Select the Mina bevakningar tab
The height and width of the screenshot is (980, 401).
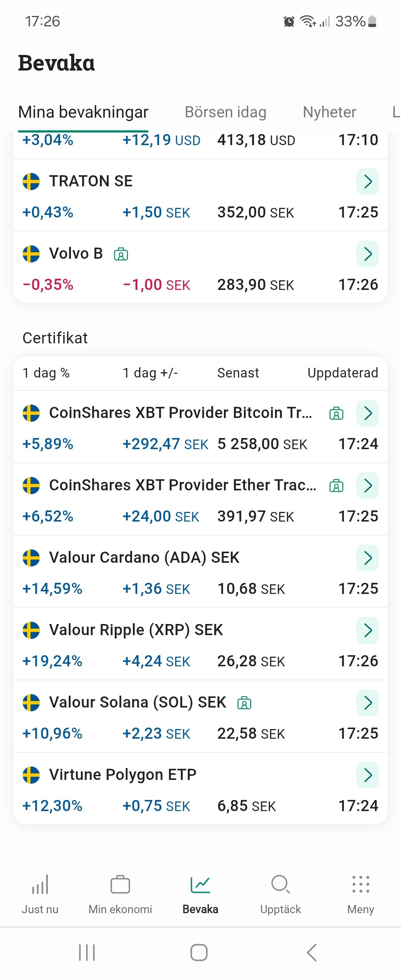point(83,112)
